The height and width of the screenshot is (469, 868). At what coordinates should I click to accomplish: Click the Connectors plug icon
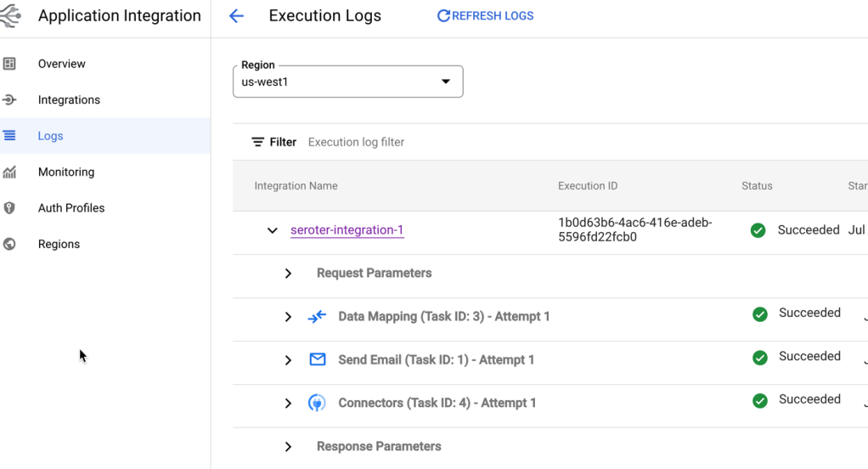point(317,404)
